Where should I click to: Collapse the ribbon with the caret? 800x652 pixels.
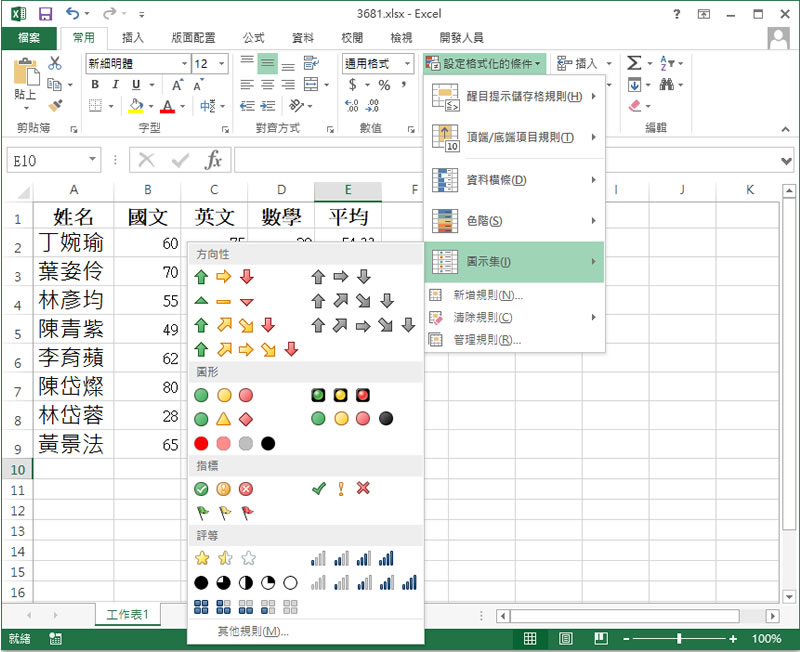(x=785, y=130)
